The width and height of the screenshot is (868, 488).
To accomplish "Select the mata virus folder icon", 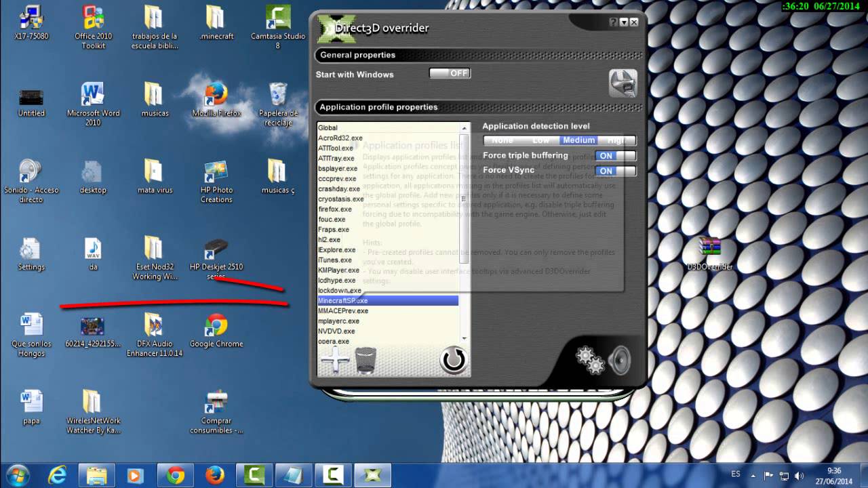I will pyautogui.click(x=155, y=177).
